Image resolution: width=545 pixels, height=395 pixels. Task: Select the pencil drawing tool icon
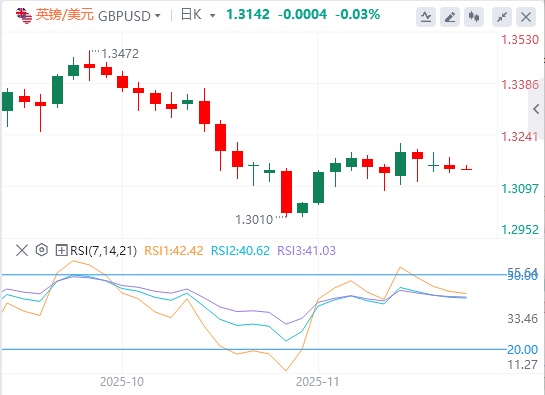pos(450,17)
